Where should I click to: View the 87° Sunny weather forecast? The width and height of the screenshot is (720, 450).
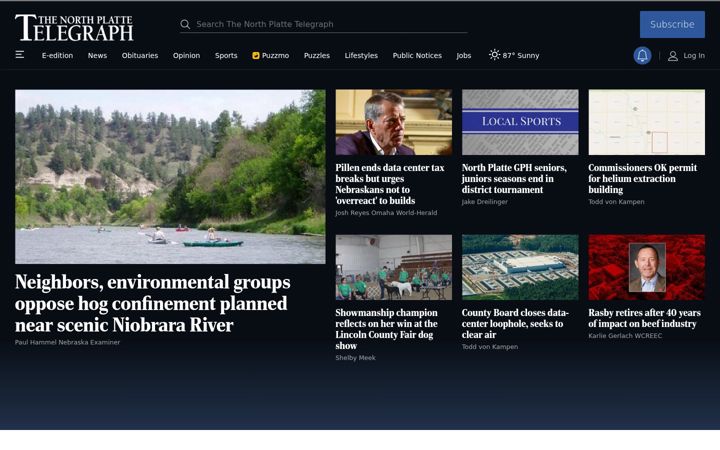point(514,55)
